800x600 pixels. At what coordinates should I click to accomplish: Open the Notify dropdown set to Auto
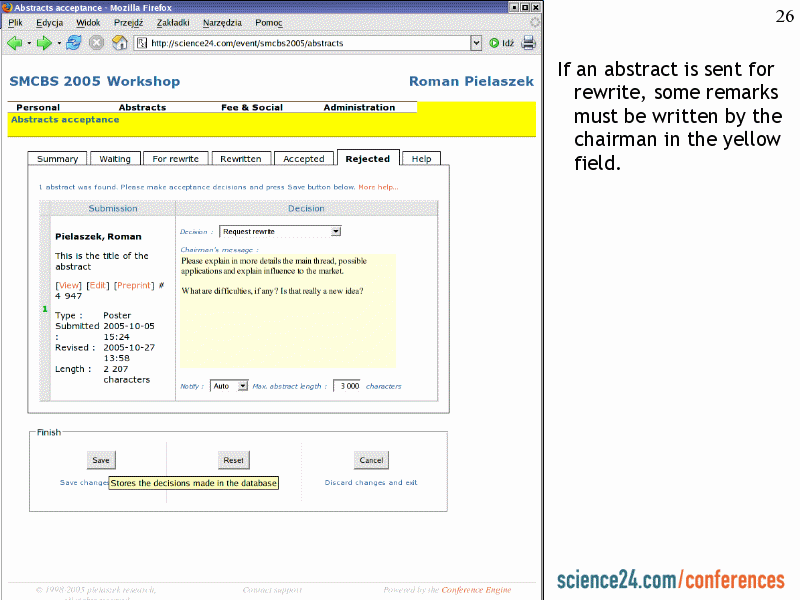point(228,386)
